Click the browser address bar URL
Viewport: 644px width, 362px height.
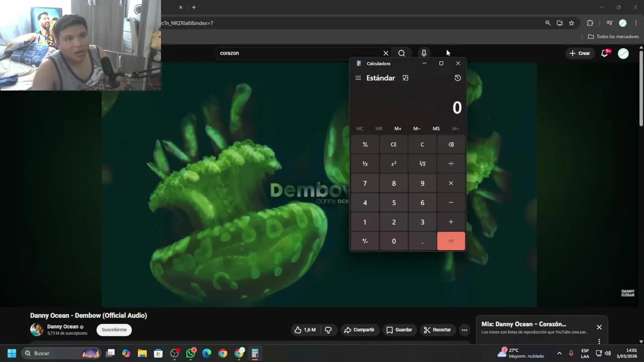[187, 23]
